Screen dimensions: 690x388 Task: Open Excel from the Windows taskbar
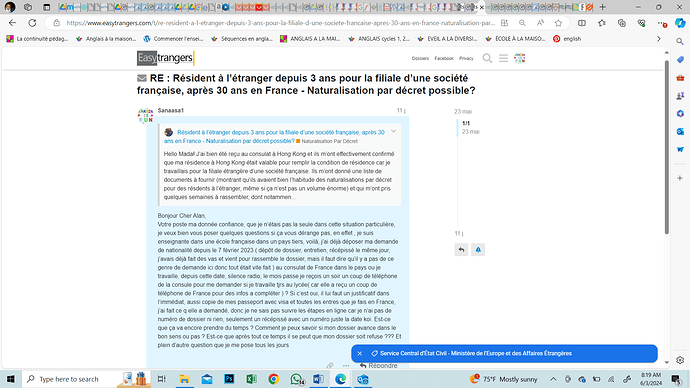(x=251, y=379)
